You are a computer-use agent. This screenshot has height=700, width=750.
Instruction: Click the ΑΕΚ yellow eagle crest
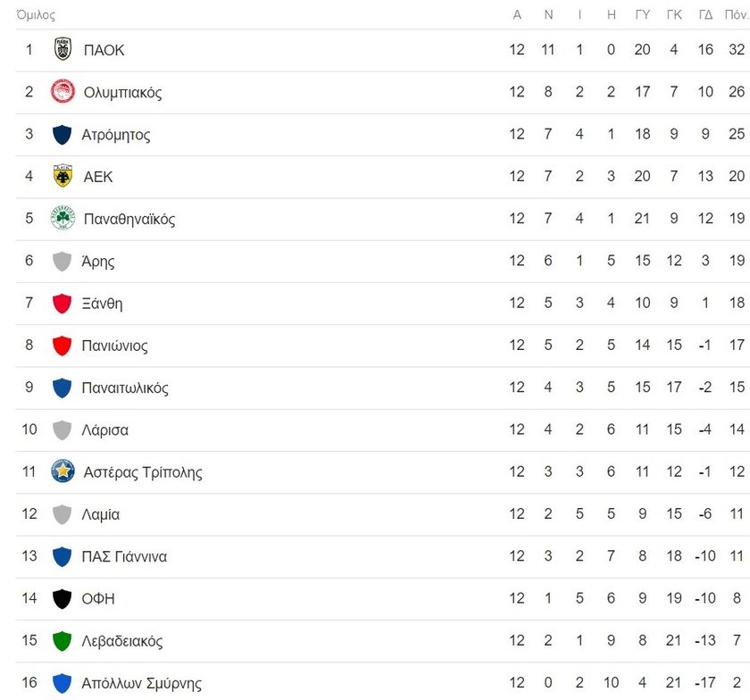point(62,176)
